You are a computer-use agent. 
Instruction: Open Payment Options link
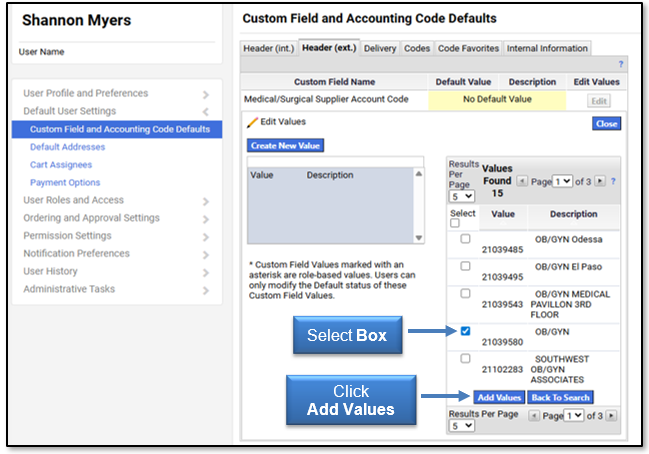pyautogui.click(x=65, y=183)
